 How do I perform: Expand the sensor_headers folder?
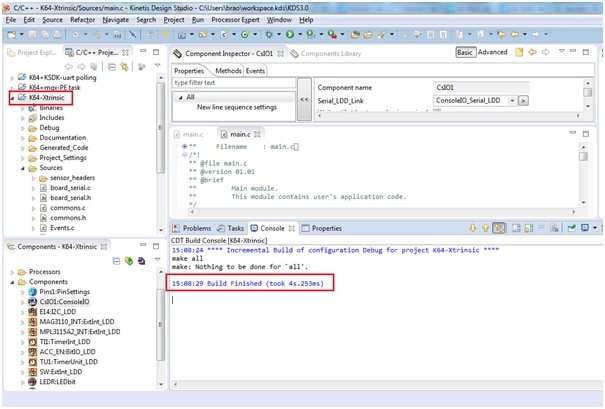[33, 177]
